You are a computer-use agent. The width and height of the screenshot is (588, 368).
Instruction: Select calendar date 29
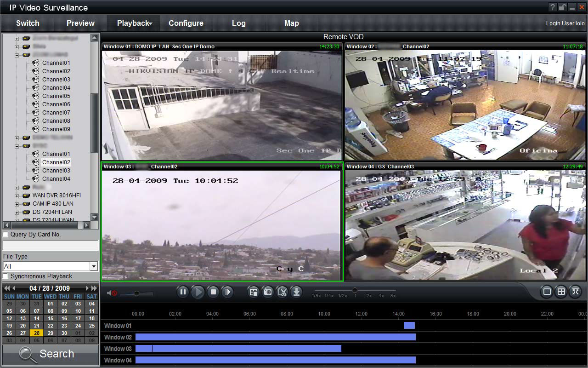pyautogui.click(x=51, y=333)
